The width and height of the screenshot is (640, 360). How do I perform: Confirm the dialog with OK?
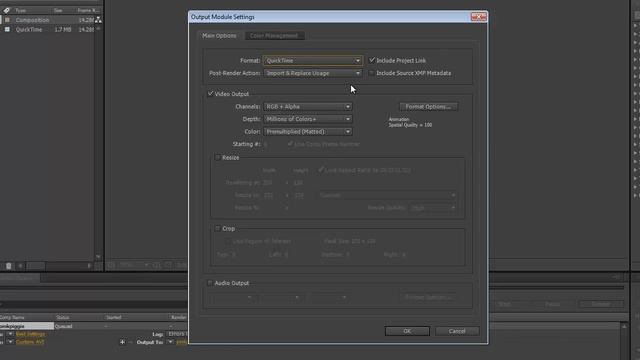[x=407, y=331]
